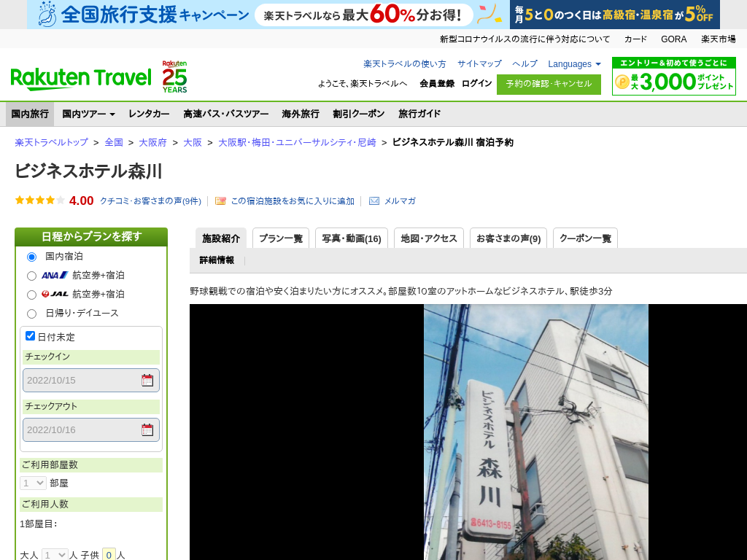The height and width of the screenshot is (560, 747).
Task: Select 旅行ガイド in the navigation bar
Action: tap(419, 114)
